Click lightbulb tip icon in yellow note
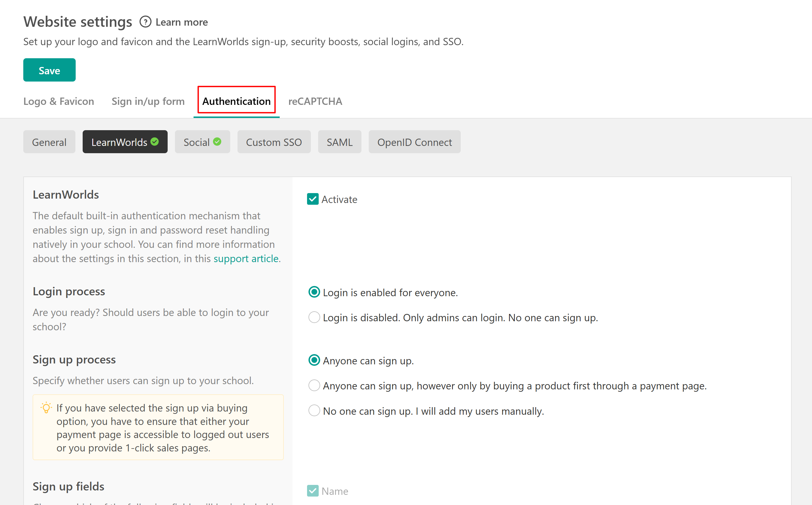This screenshot has height=505, width=812. [46, 408]
